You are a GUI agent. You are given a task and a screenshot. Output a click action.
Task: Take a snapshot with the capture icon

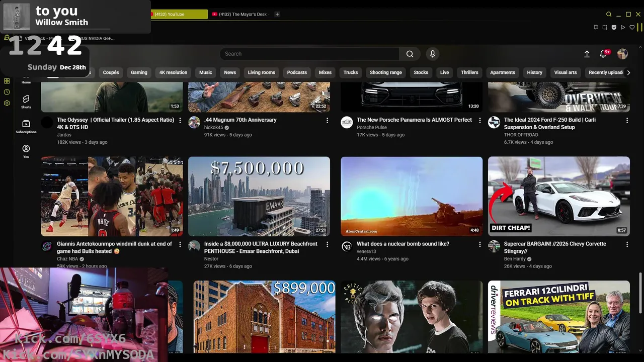(x=605, y=27)
